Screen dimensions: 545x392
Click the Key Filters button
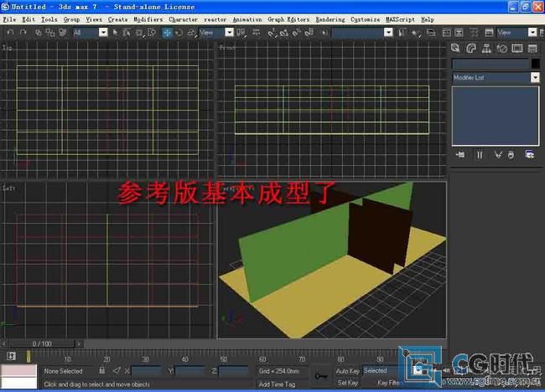pyautogui.click(x=389, y=383)
